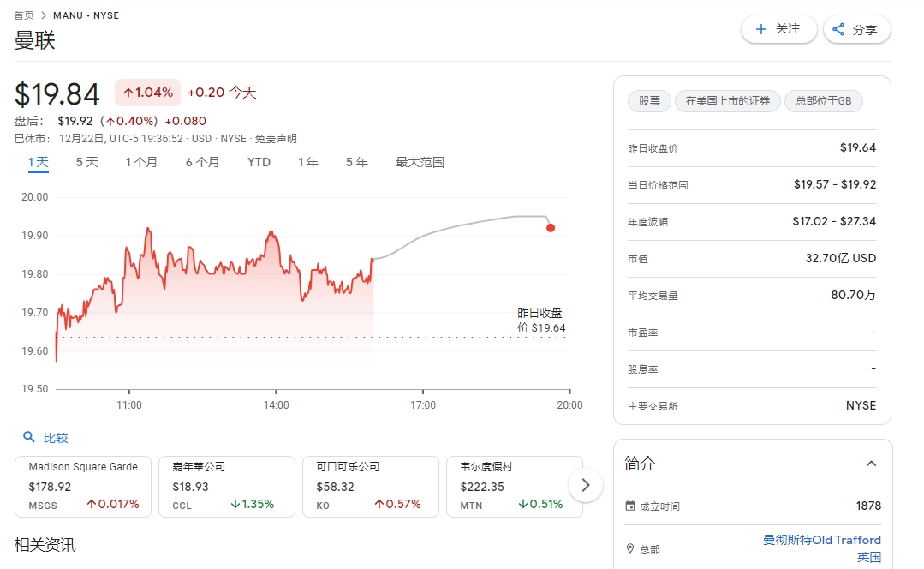The height and width of the screenshot is (569, 924).
Task: Click the red after-hours price dot
Action: pos(551,228)
